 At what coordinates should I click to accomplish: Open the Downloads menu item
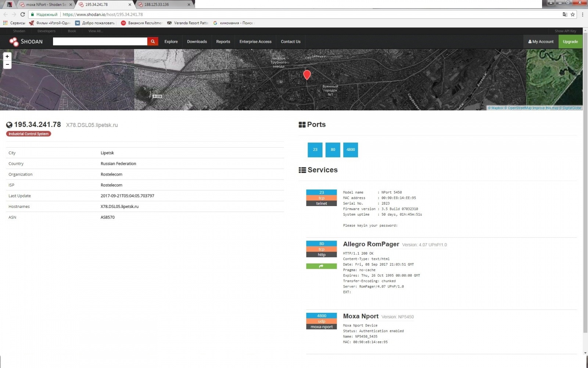pyautogui.click(x=197, y=42)
